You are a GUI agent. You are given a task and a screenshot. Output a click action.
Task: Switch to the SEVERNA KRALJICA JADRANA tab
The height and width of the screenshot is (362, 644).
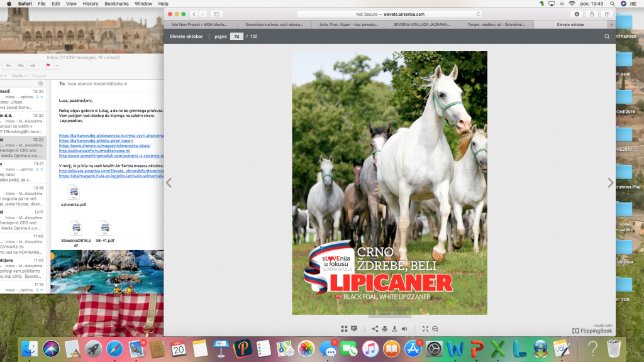(x=422, y=25)
